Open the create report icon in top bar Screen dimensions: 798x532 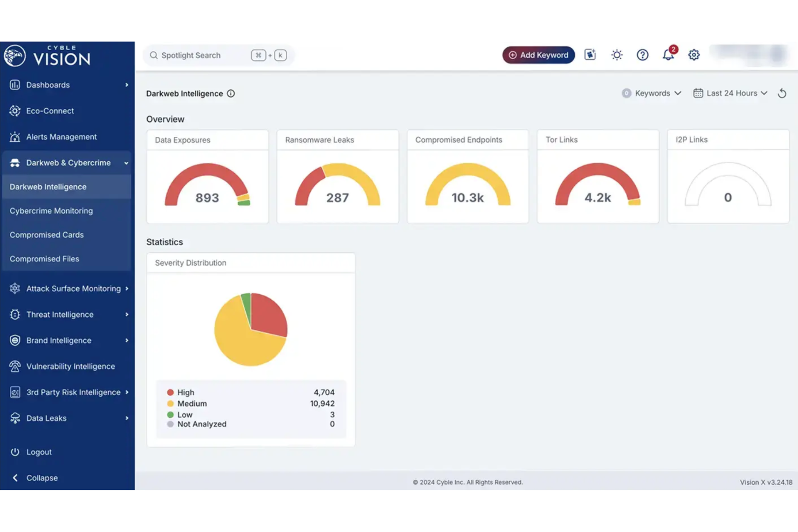[x=590, y=54]
